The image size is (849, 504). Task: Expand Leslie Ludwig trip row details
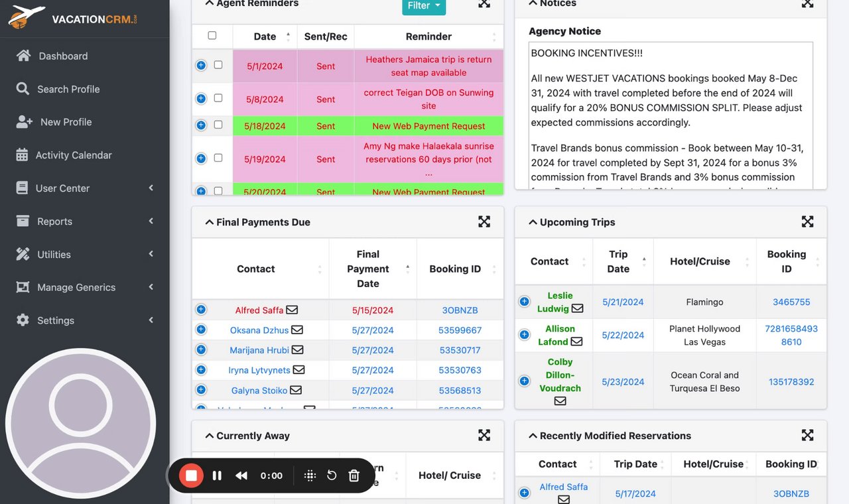coord(524,302)
